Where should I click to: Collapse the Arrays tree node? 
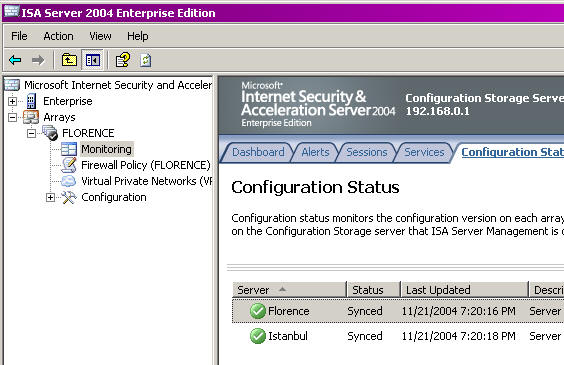[x=12, y=117]
